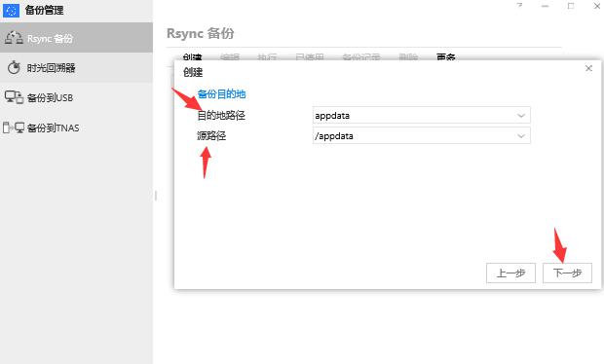Click the 上一步 button
This screenshot has height=364, width=604.
tap(510, 273)
